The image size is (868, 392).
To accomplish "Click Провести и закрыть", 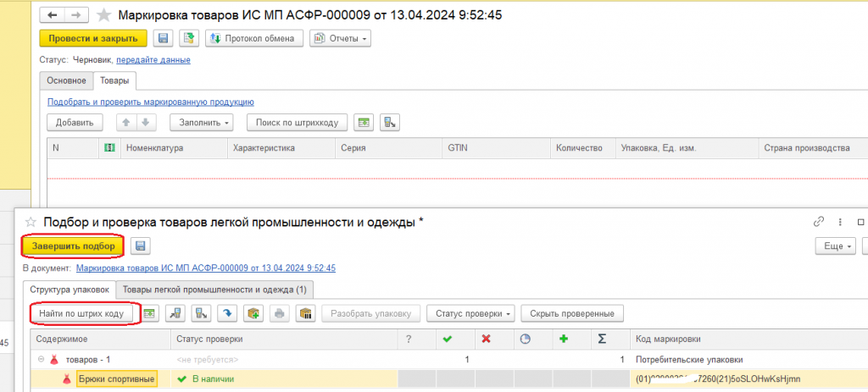I will coord(93,38).
